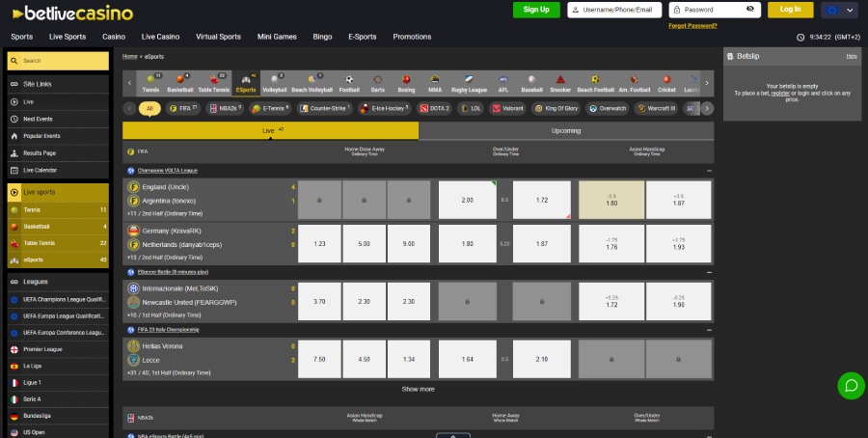Select the Rugby League sport icon

coord(469,83)
